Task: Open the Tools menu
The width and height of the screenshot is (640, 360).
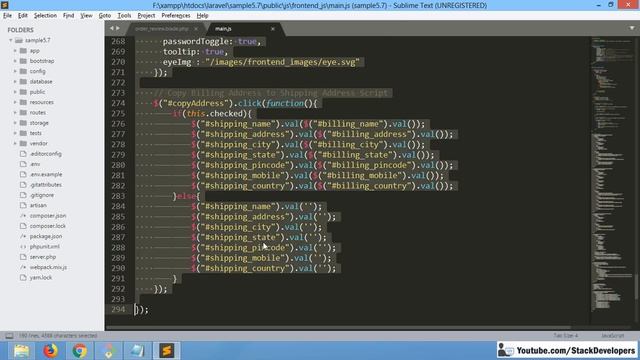Action: click(124, 16)
